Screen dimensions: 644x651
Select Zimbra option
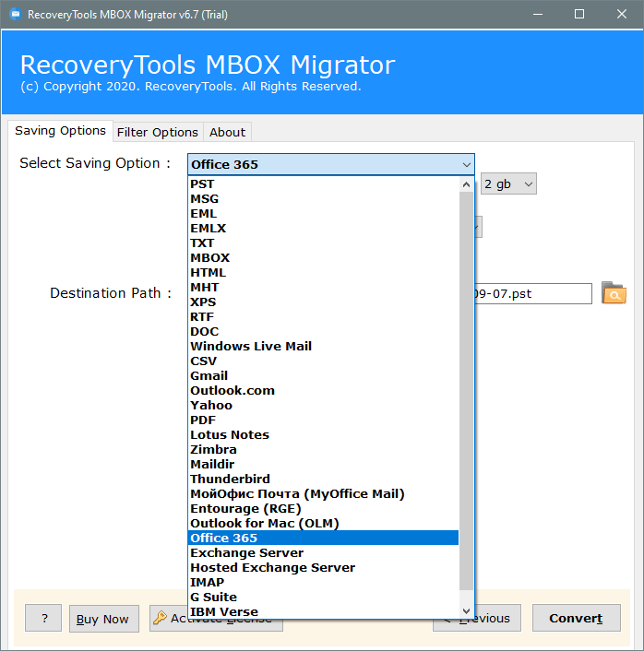[323, 449]
